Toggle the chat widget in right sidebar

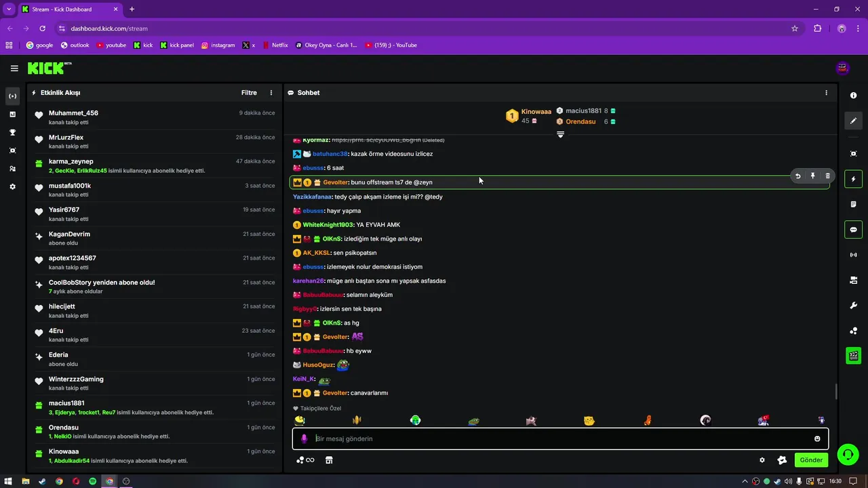854,230
